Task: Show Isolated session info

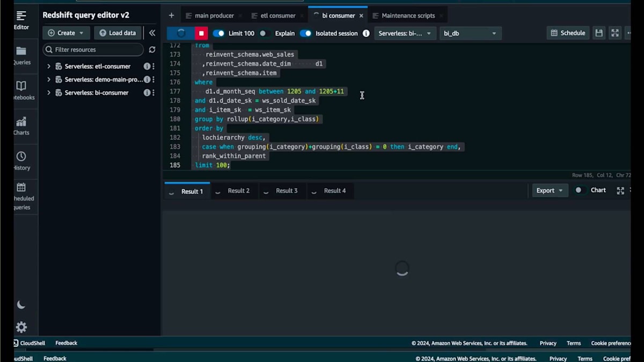Action: 366,33
